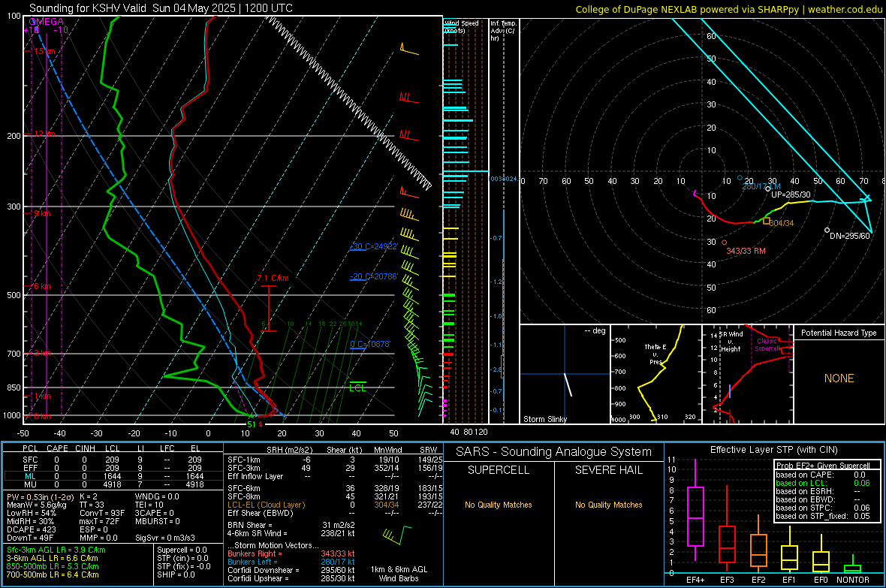Screen dimensions: 886x588
Task: Click the -30 C=24922' height label
Action: tap(374, 246)
